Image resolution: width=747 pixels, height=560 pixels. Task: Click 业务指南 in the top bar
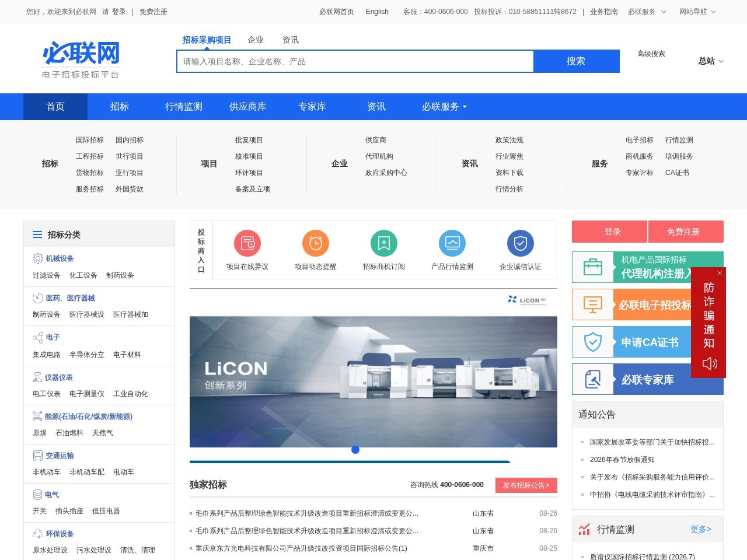click(604, 12)
